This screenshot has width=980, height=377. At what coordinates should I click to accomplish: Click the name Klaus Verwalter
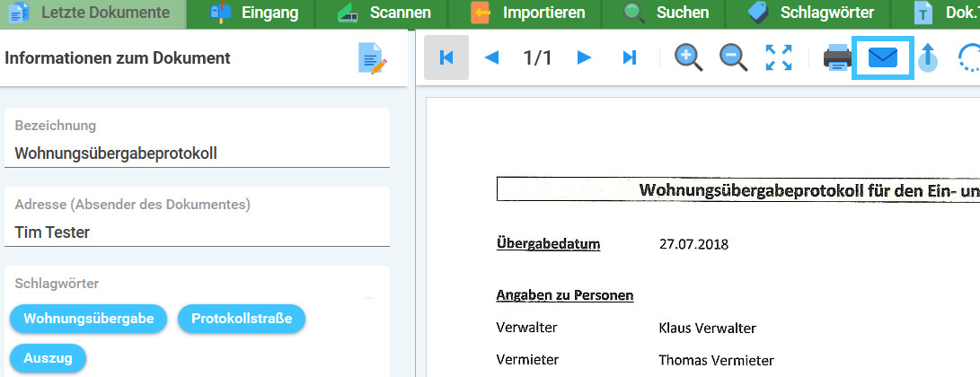coord(708,329)
